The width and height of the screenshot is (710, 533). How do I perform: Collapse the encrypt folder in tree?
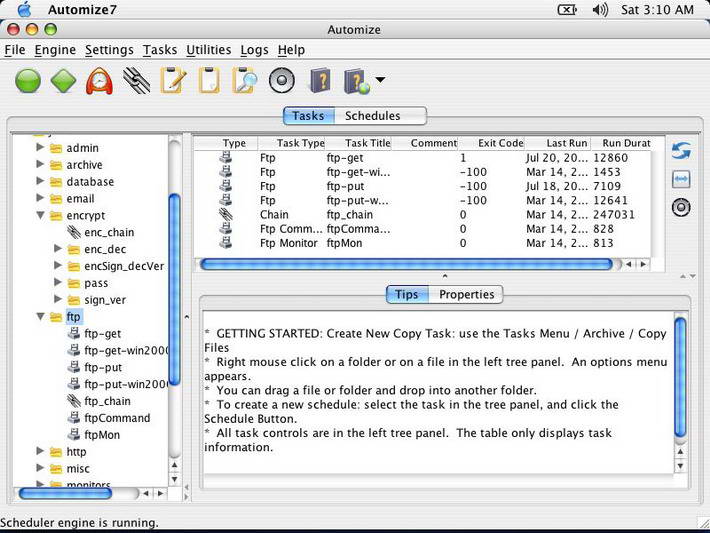[x=41, y=215]
